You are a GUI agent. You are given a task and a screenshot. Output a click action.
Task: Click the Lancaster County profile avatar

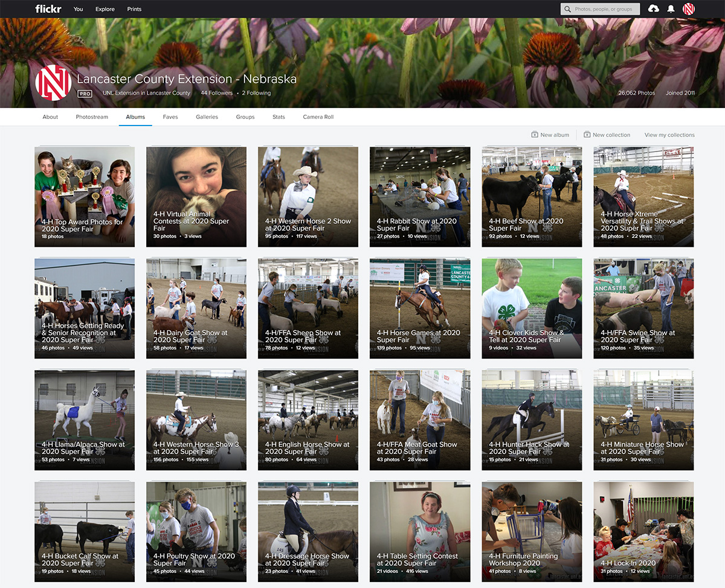point(53,83)
